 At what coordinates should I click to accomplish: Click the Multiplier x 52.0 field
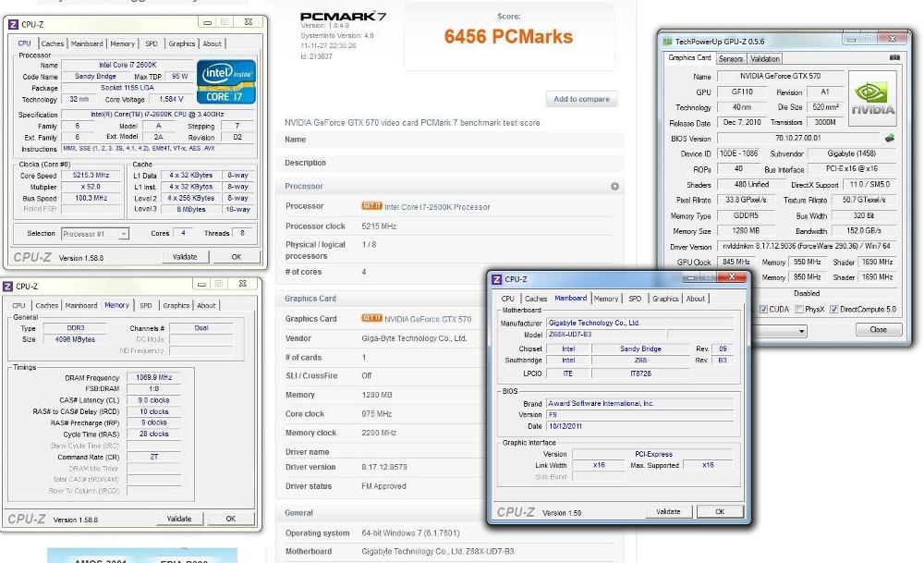point(91,187)
